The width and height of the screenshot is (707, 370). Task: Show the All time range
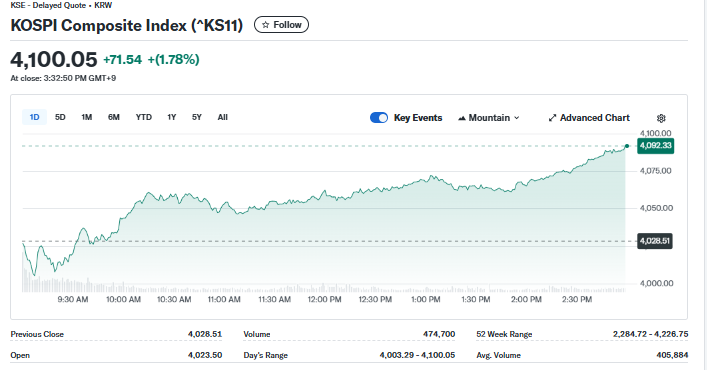point(222,117)
